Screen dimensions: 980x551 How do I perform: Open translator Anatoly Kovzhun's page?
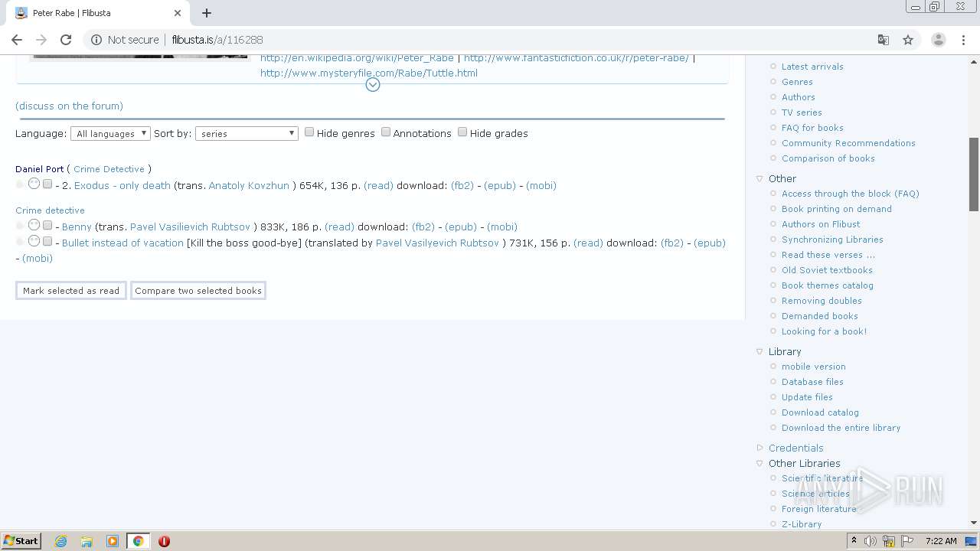(249, 185)
